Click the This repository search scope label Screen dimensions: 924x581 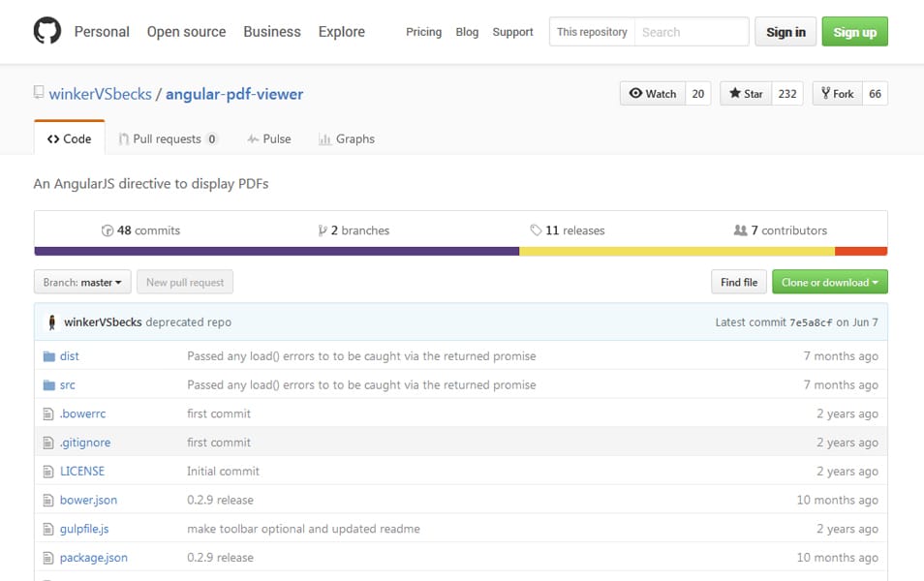(x=592, y=32)
